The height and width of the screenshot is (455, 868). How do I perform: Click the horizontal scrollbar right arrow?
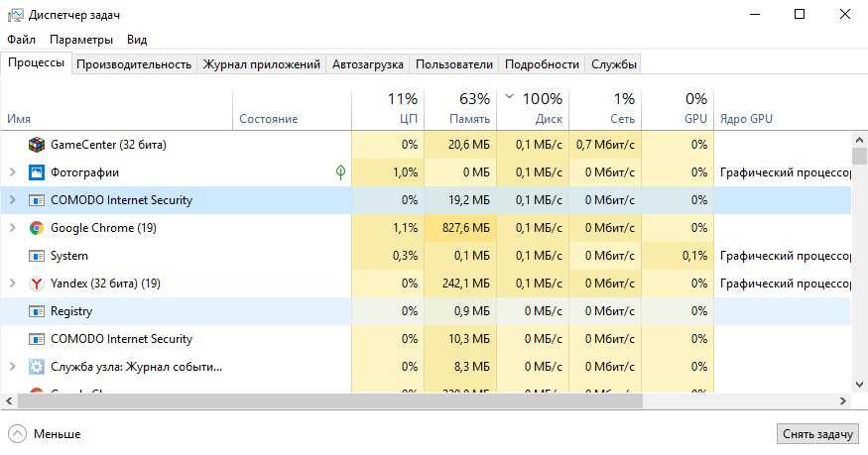tap(843, 401)
